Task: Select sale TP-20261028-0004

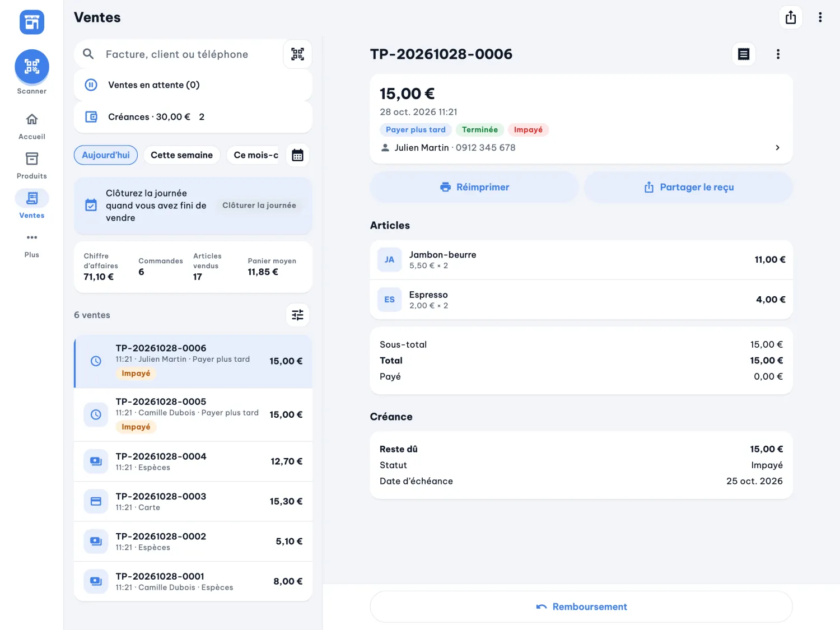Action: coord(193,461)
